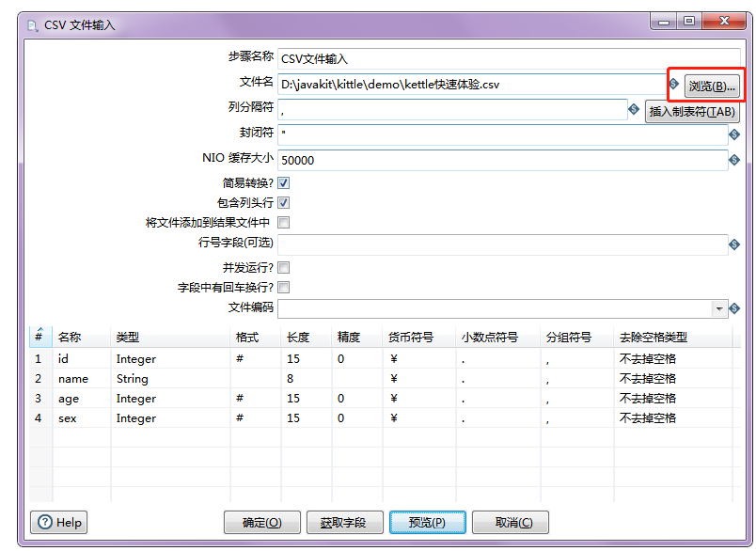This screenshot has width=756, height=551.
Task: Click the 精度 column header
Action: [356, 337]
